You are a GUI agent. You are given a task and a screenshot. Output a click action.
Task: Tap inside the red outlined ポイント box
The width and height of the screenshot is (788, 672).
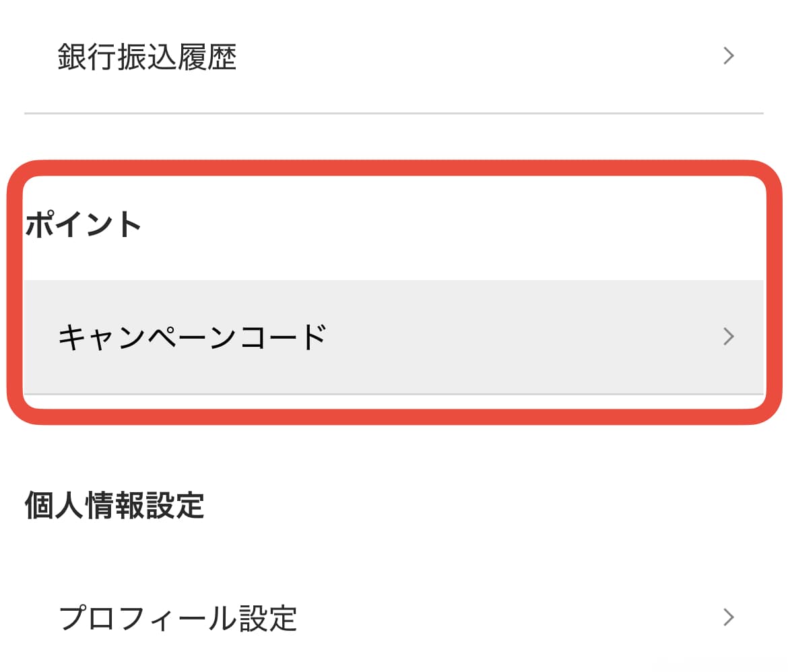(394, 290)
